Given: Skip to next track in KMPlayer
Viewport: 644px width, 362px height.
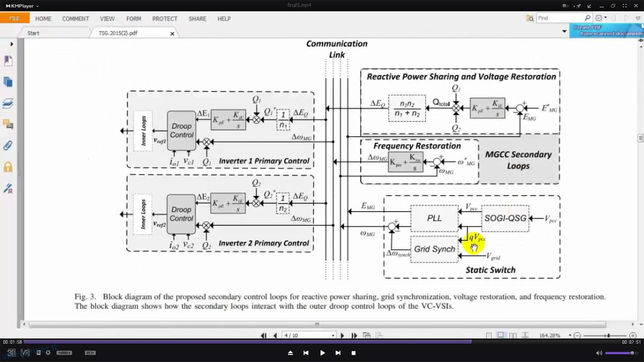Looking at the screenshot, I should point(338,353).
